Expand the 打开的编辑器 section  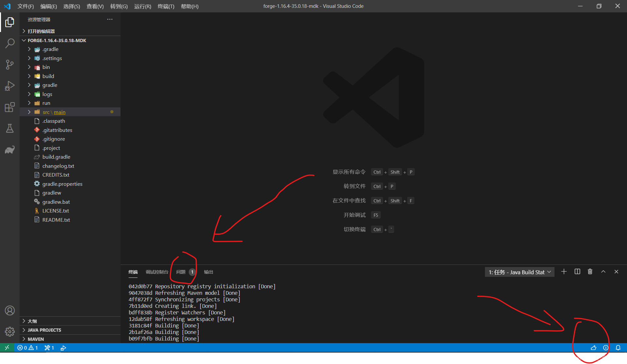[70, 31]
